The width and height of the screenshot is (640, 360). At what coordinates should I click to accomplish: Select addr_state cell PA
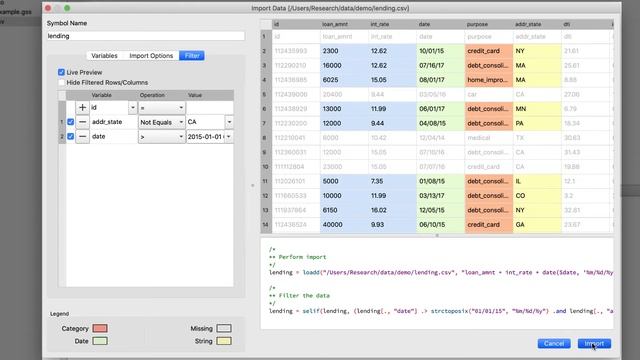(537, 123)
